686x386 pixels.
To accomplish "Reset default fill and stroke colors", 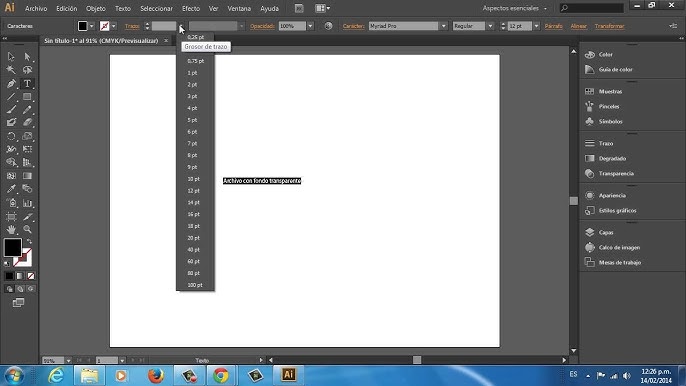I will [x=7, y=264].
